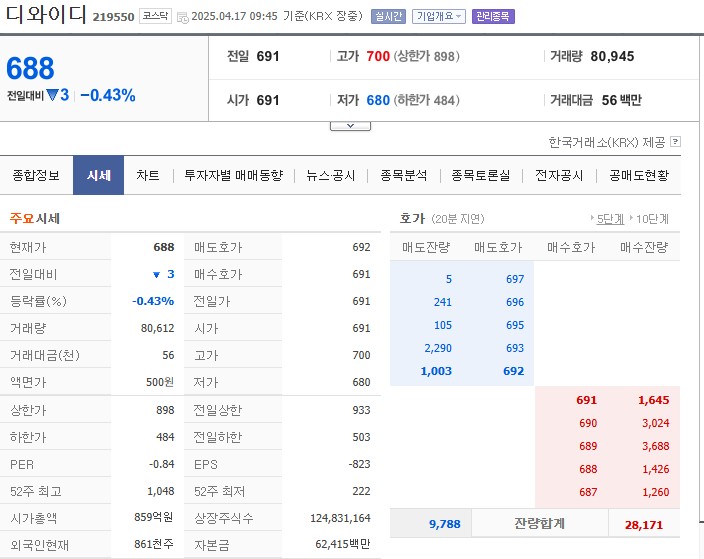Viewport: 704px width, 559px height.
Task: Click the 거래대금 56 백만 value
Action: (621, 100)
